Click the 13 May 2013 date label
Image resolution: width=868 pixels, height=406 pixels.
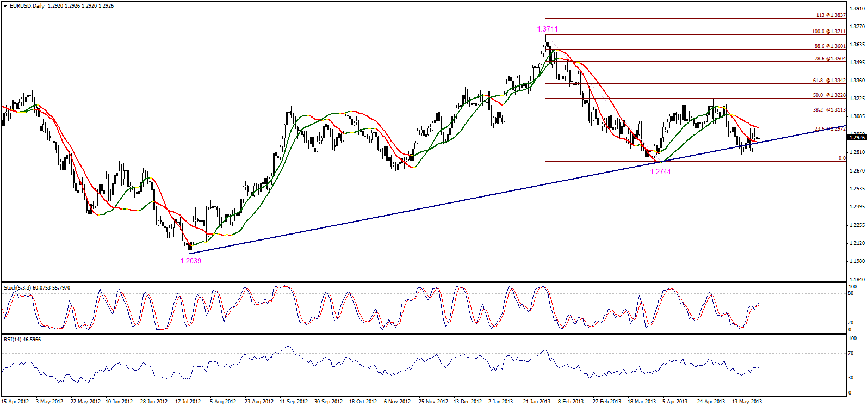(x=747, y=402)
